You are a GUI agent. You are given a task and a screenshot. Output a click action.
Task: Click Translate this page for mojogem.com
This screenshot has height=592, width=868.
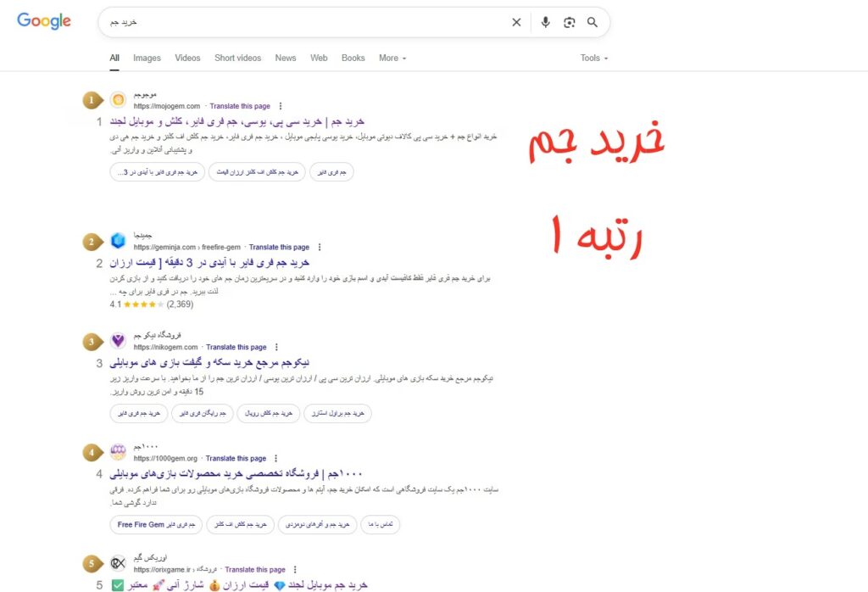(x=240, y=106)
